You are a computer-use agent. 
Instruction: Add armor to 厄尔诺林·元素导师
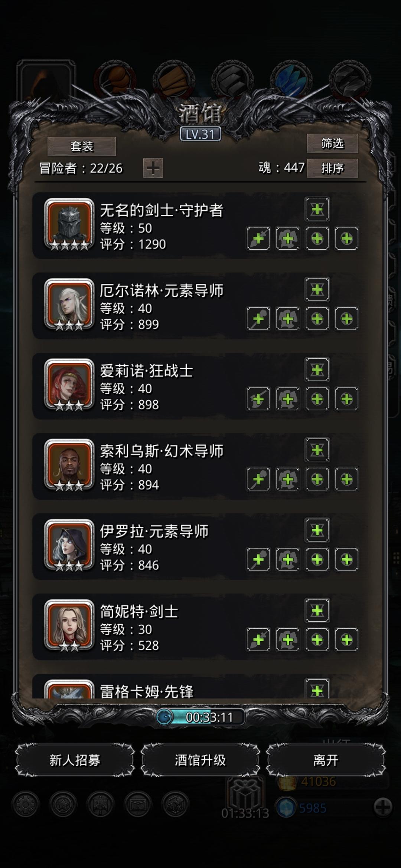[x=288, y=319]
